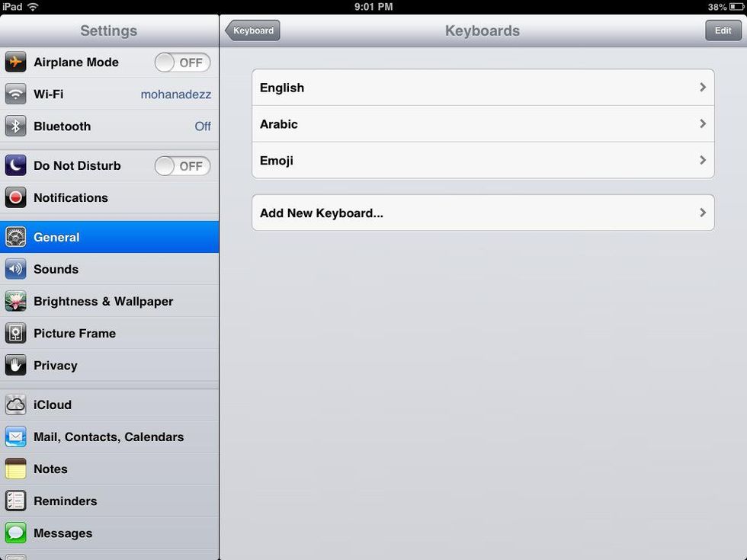
Task: Enable the Do Not Disturb switch
Action: tap(182, 166)
